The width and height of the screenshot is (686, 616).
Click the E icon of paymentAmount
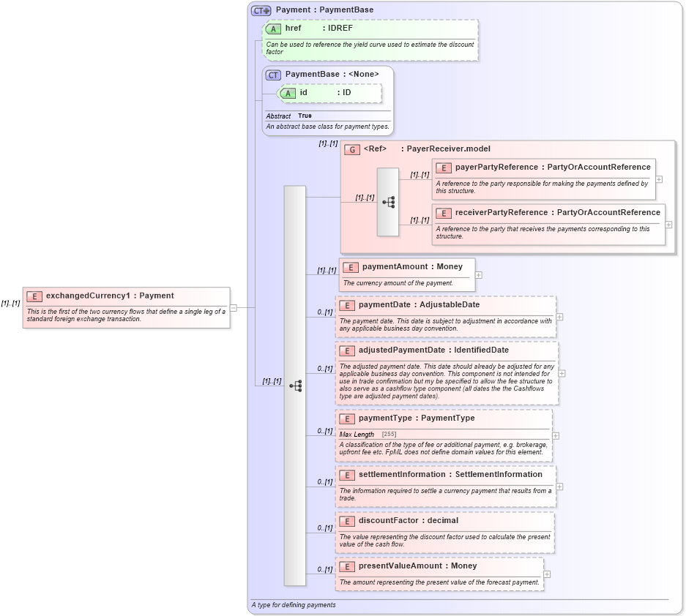click(x=351, y=268)
